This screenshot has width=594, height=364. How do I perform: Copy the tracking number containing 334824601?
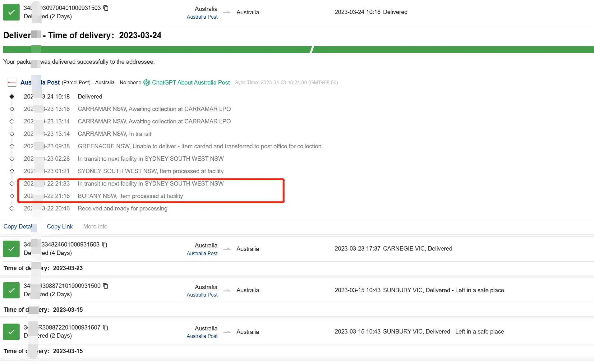click(105, 245)
